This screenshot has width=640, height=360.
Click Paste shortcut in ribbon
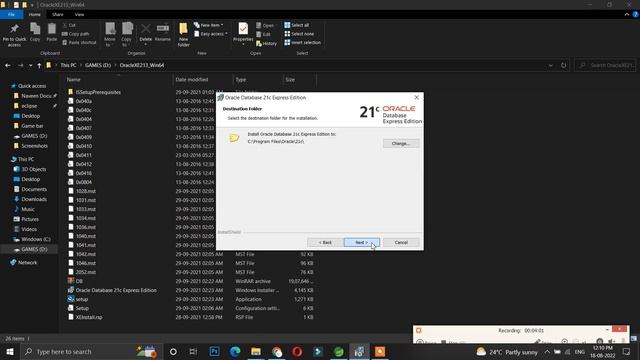click(79, 42)
